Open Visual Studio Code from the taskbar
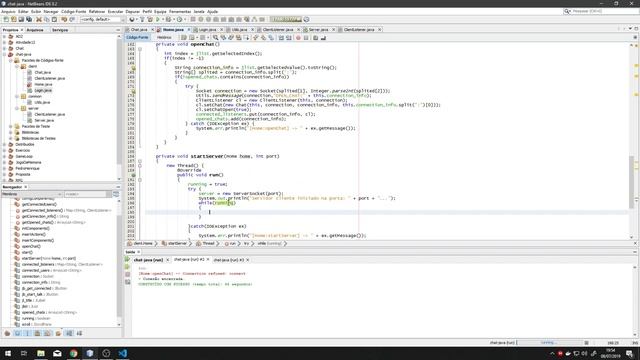Screen dimensions: 640x360 [122, 353]
